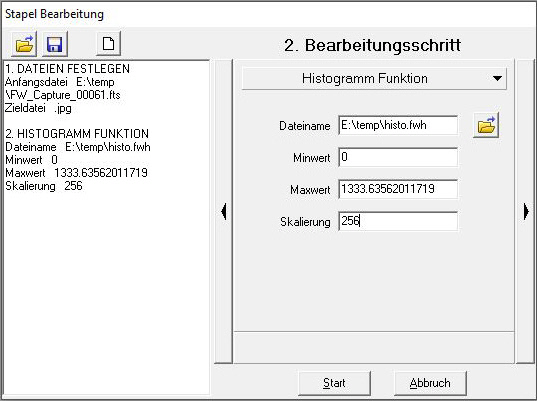Focus the Dateiname input field

tap(398, 125)
